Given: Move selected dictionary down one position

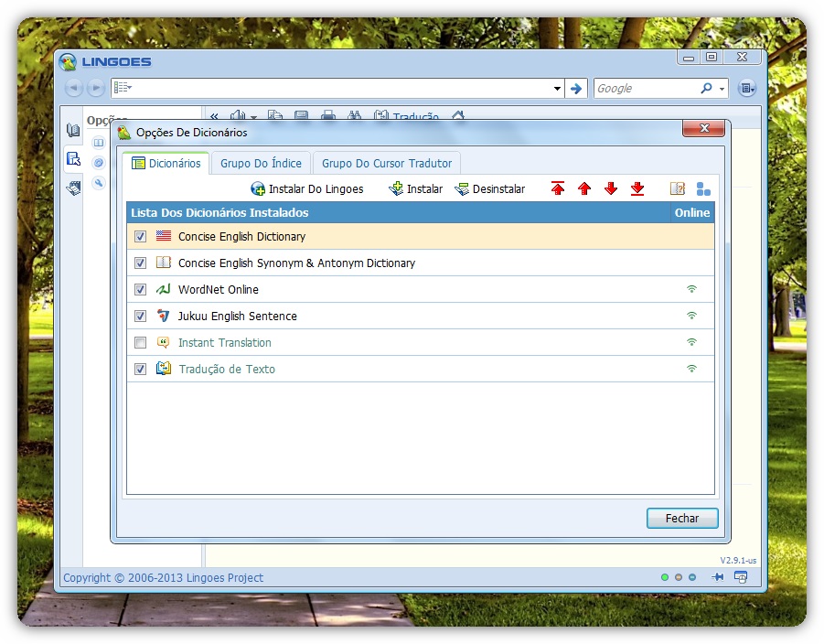Looking at the screenshot, I should [611, 188].
